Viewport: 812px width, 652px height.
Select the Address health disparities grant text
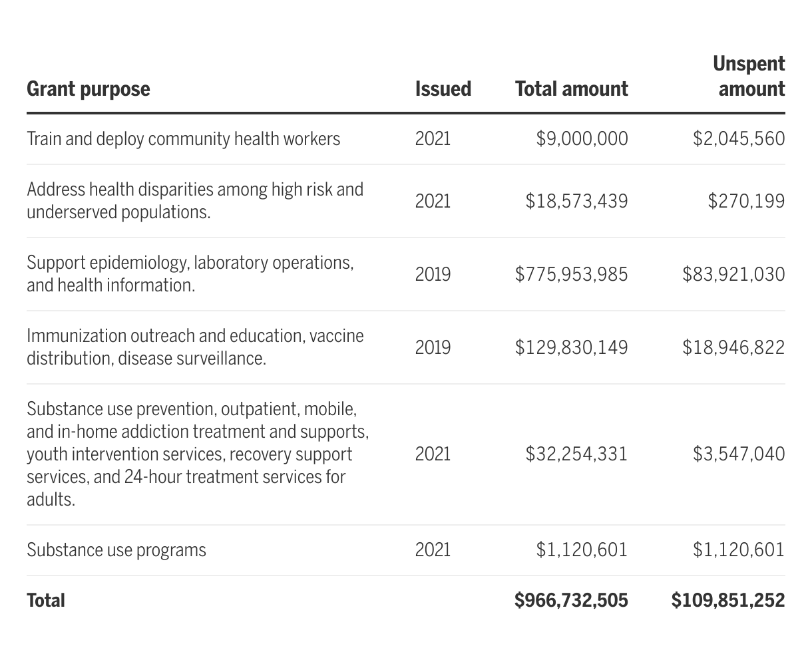pos(195,200)
